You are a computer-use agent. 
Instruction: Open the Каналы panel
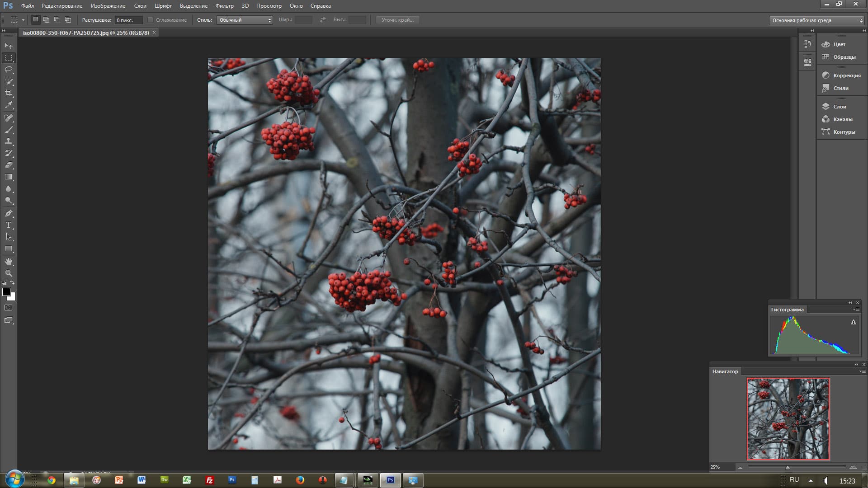[x=842, y=119]
